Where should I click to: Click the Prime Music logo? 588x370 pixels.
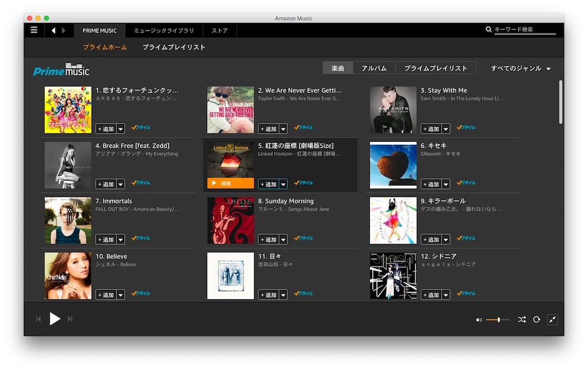click(x=61, y=70)
